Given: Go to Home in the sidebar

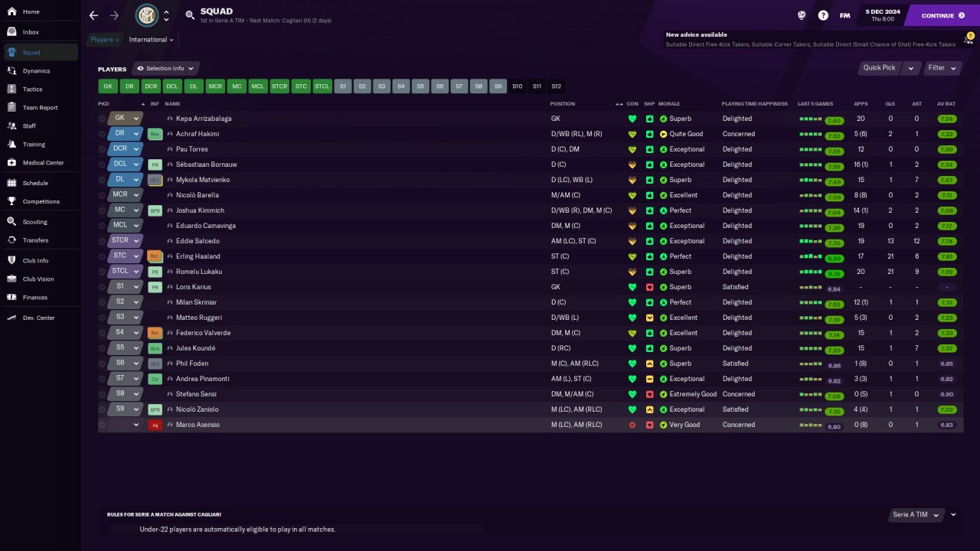Looking at the screenshot, I should (x=41, y=12).
